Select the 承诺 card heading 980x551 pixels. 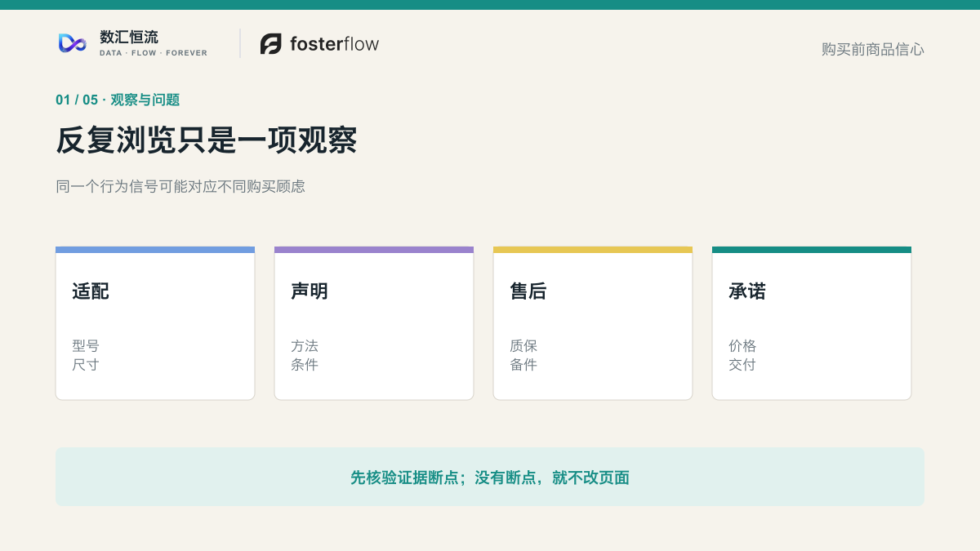click(747, 291)
